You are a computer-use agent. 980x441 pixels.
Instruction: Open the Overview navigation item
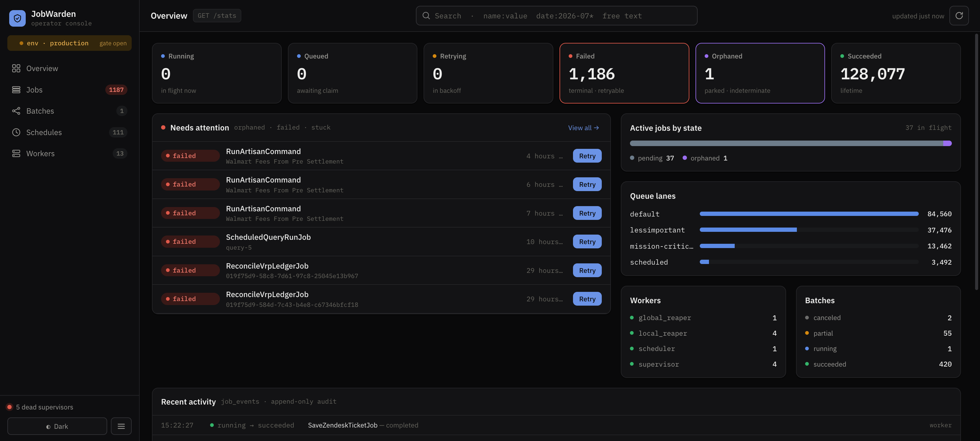click(69, 69)
